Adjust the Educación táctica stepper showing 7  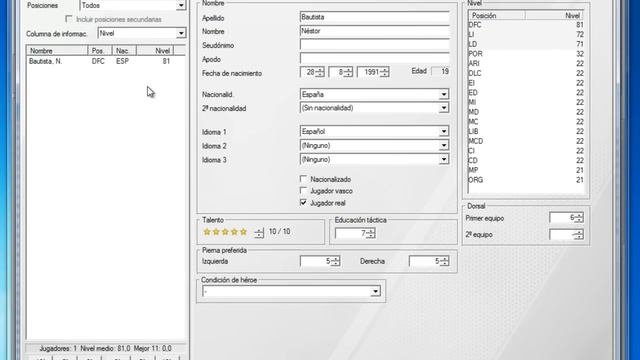point(371,233)
